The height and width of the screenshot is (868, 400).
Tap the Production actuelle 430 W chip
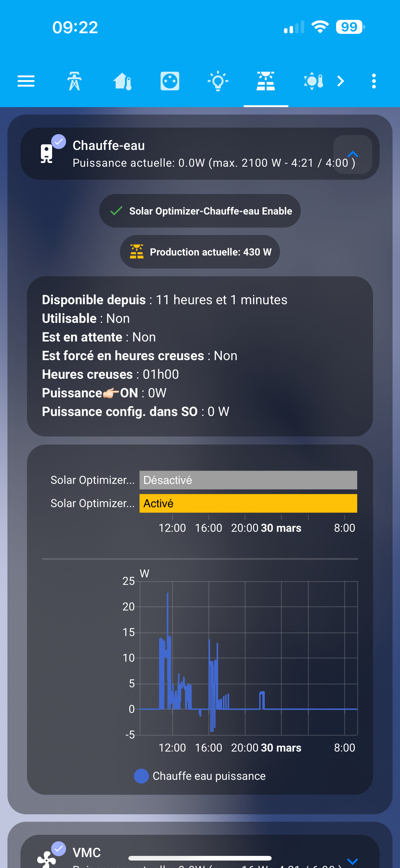[x=200, y=252]
